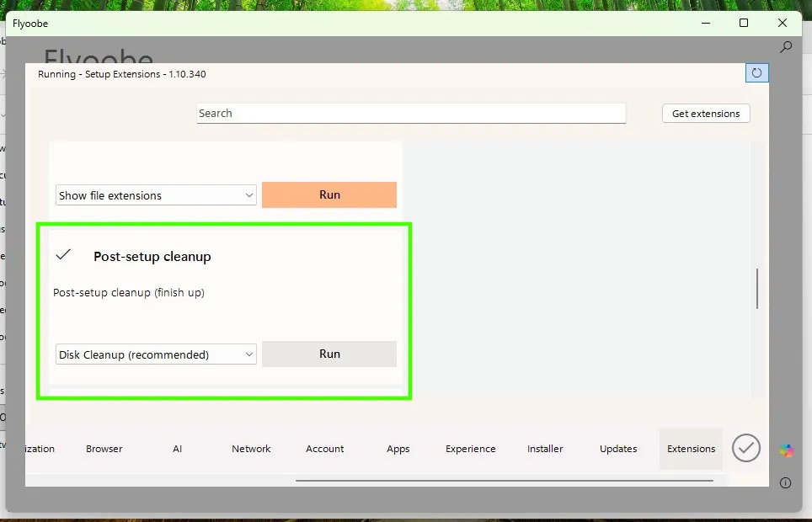
Task: Click the Get extensions button
Action: pos(705,113)
